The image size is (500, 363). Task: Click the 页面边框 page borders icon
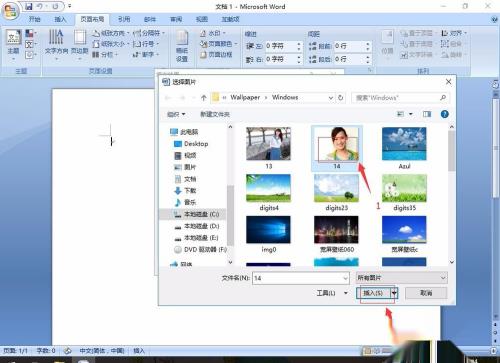point(216,54)
